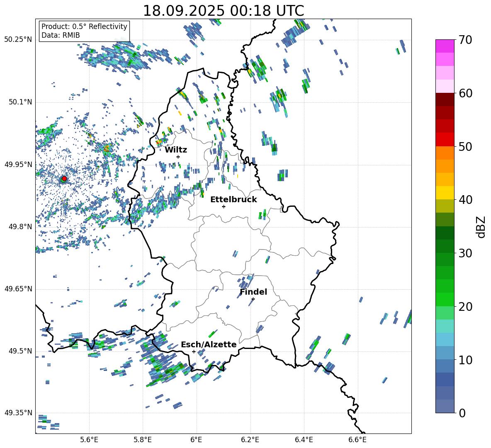This screenshot has height=448, width=491.
Task: Click the dBZ colorbar axis label
Action: [481, 227]
